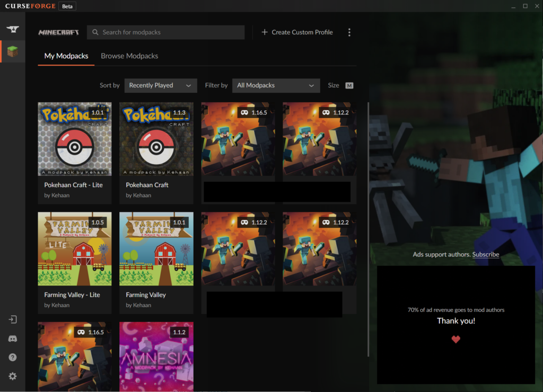Switch to the Browse Modpacks tab
The height and width of the screenshot is (392, 543).
(129, 56)
